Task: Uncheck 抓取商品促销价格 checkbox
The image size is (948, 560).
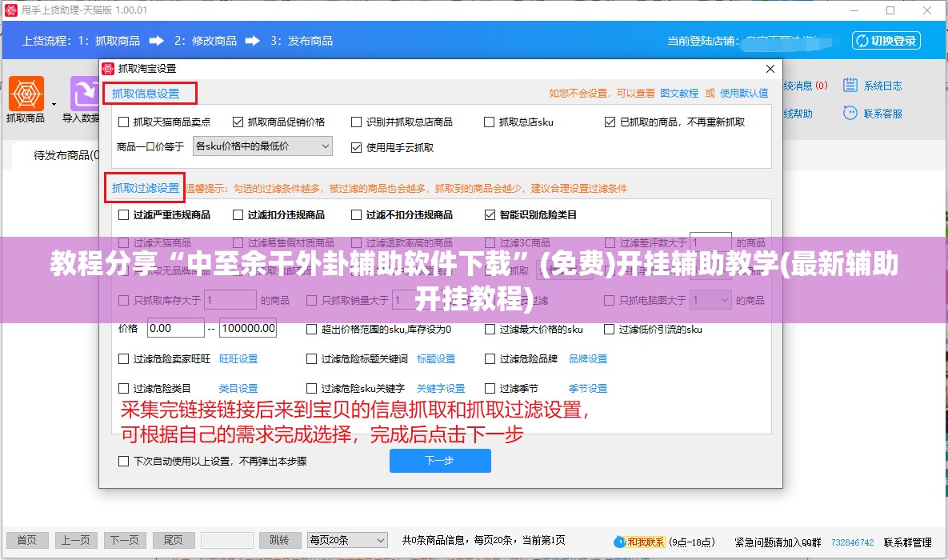Action: 238,122
